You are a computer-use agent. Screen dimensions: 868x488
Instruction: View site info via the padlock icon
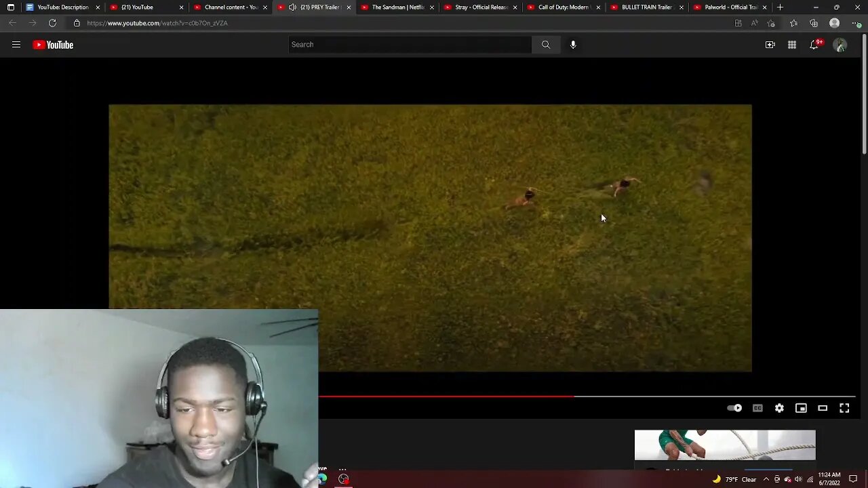[x=77, y=23]
